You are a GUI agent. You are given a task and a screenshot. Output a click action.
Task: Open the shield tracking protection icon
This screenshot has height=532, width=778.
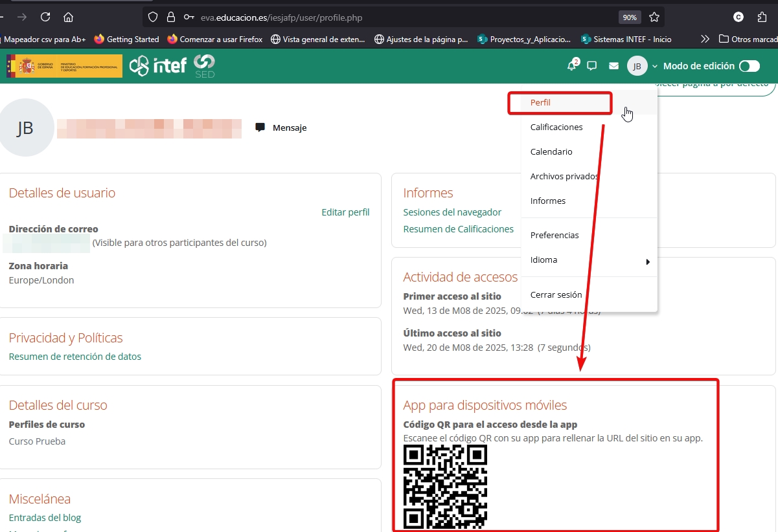click(153, 17)
